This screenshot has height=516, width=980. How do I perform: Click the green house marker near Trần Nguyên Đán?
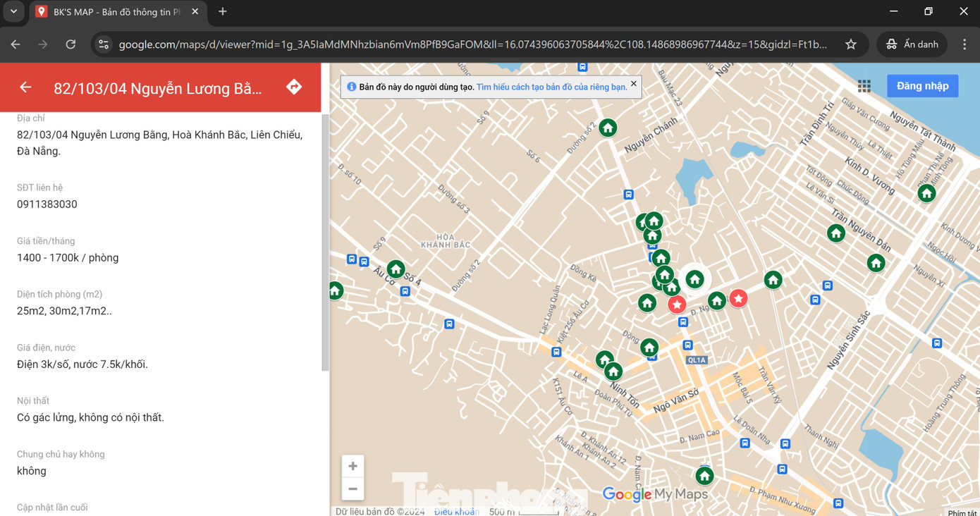836,233
